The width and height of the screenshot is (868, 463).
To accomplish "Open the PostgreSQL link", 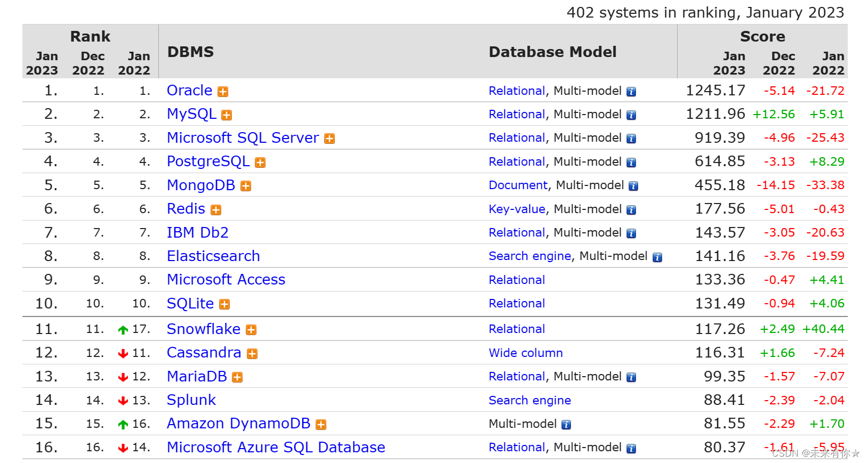I will pyautogui.click(x=208, y=161).
